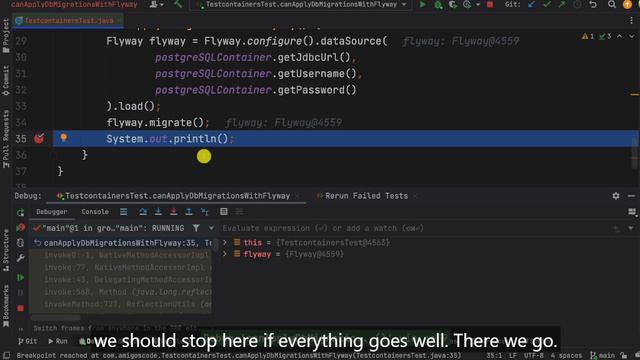Image resolution: width=640 pixels, height=360 pixels.
Task: Rollback changes with undo arrow icon
Action: click(x=593, y=4)
